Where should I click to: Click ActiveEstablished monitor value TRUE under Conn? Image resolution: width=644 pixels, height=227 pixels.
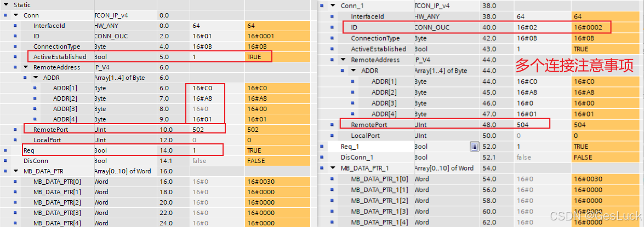(254, 56)
